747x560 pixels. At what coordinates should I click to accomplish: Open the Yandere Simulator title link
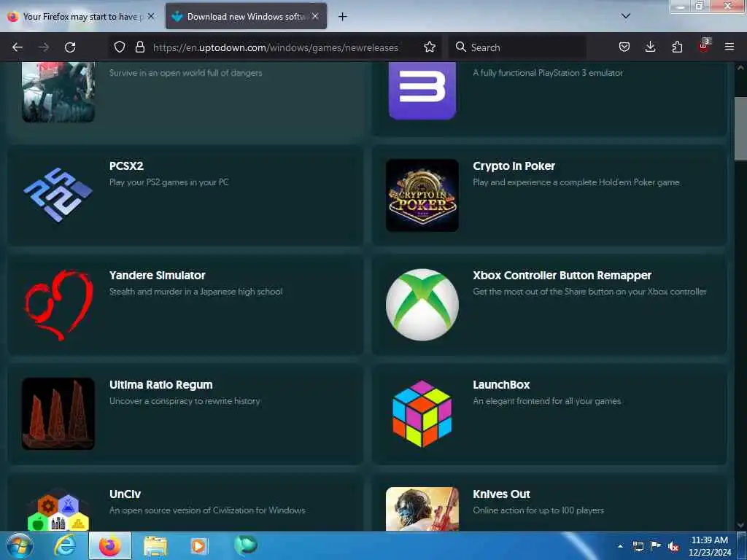[x=158, y=275]
